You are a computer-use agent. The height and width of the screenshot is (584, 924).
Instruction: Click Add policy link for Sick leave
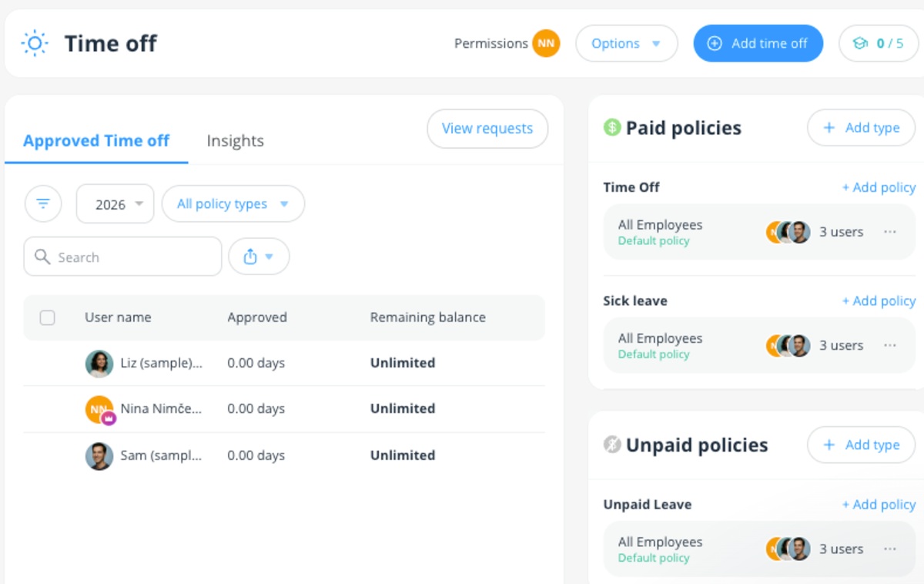879,300
